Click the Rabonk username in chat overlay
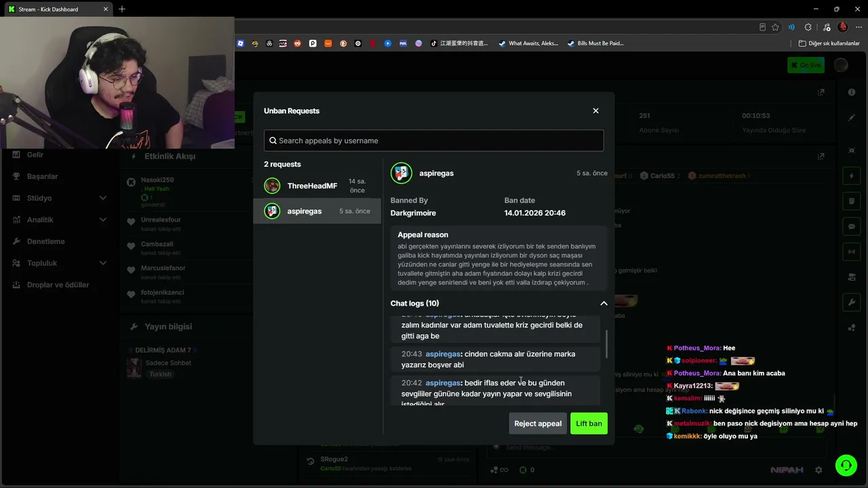The image size is (868, 488). pyautogui.click(x=694, y=411)
